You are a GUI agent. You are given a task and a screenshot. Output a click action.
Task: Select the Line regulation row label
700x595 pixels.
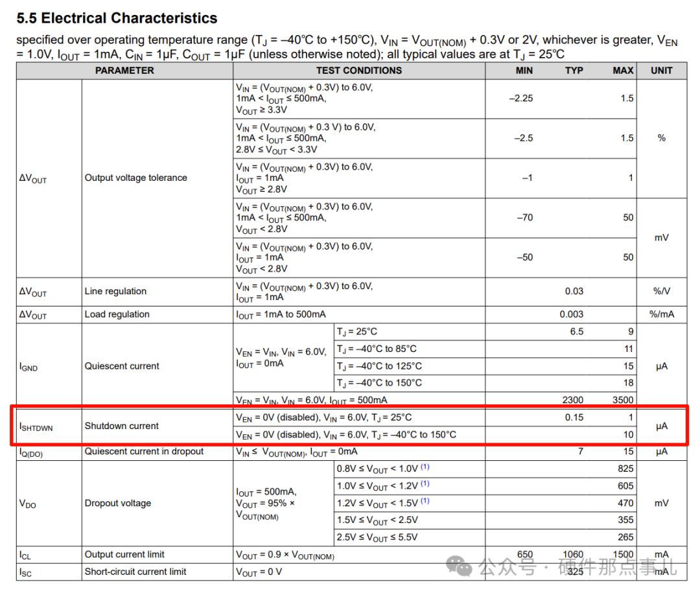click(115, 291)
